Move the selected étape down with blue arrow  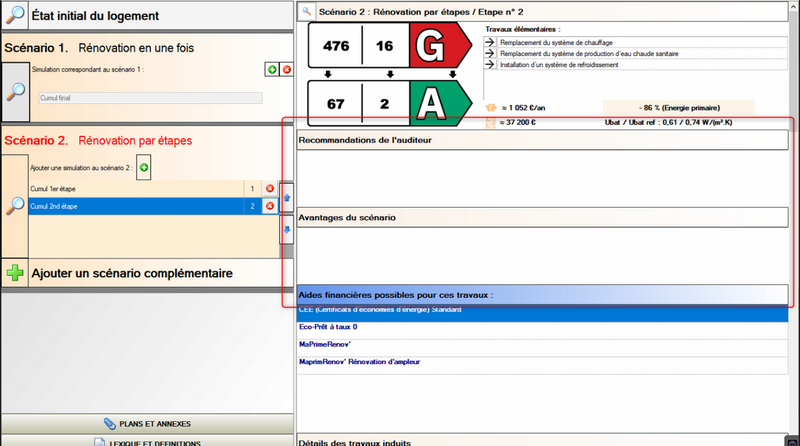[288, 230]
